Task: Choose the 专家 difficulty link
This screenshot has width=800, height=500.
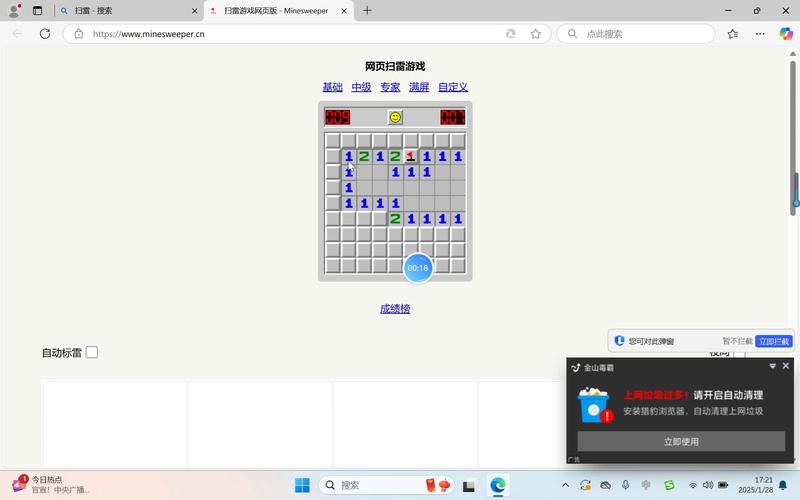Action: click(x=390, y=87)
